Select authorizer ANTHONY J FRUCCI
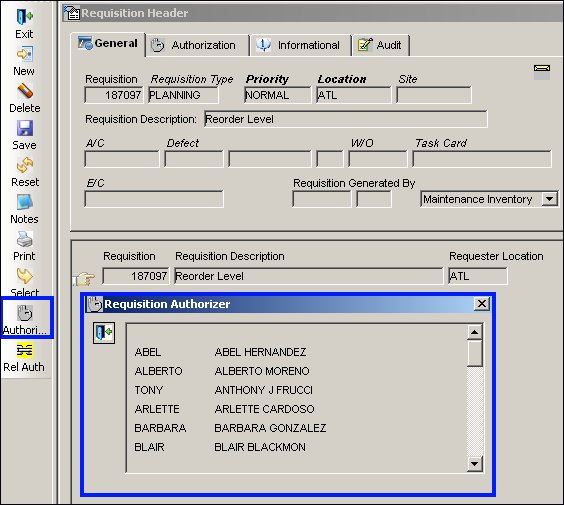564x505 pixels. click(264, 390)
